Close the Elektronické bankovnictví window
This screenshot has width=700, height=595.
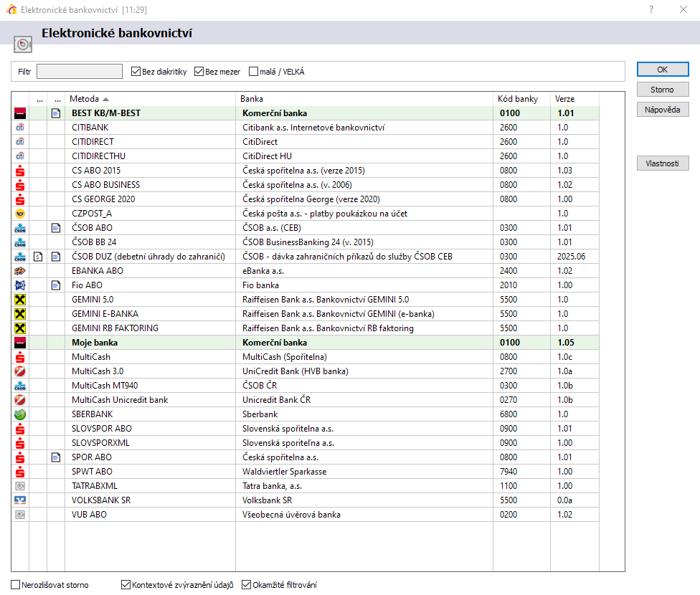click(x=684, y=9)
